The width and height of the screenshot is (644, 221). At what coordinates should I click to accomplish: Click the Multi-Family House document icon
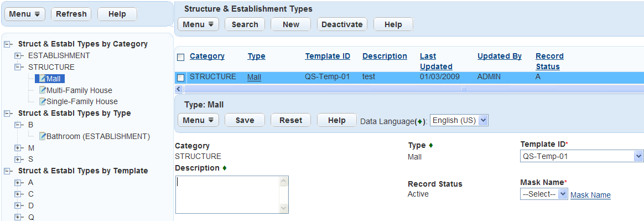pyautogui.click(x=42, y=90)
